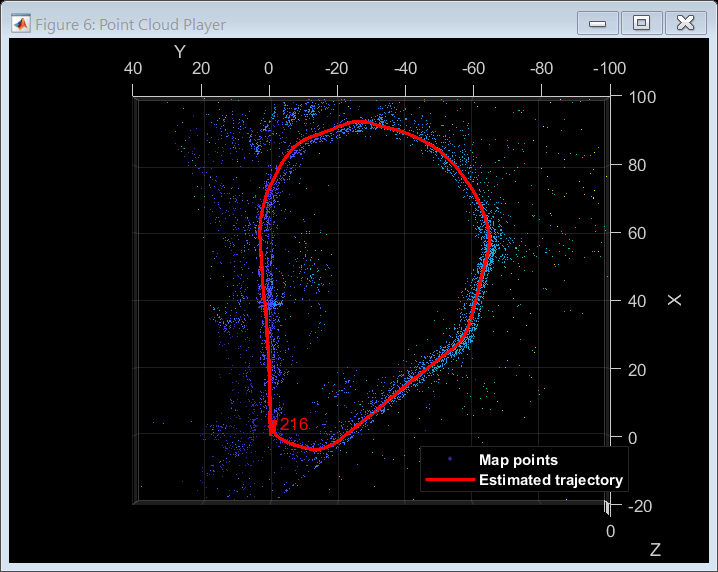Click the camera marker beside 216
The height and width of the screenshot is (572, 718).
(272, 427)
